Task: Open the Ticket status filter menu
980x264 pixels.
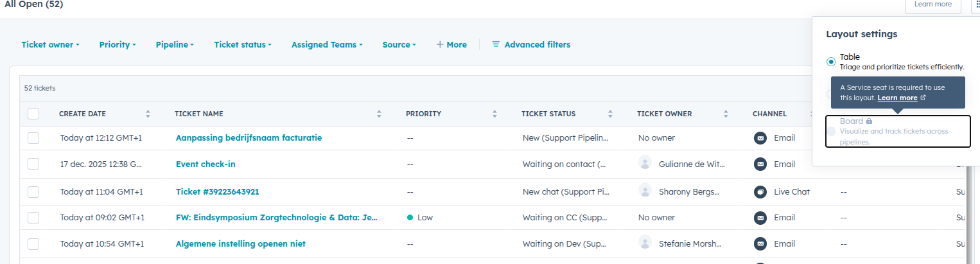Action: click(243, 45)
